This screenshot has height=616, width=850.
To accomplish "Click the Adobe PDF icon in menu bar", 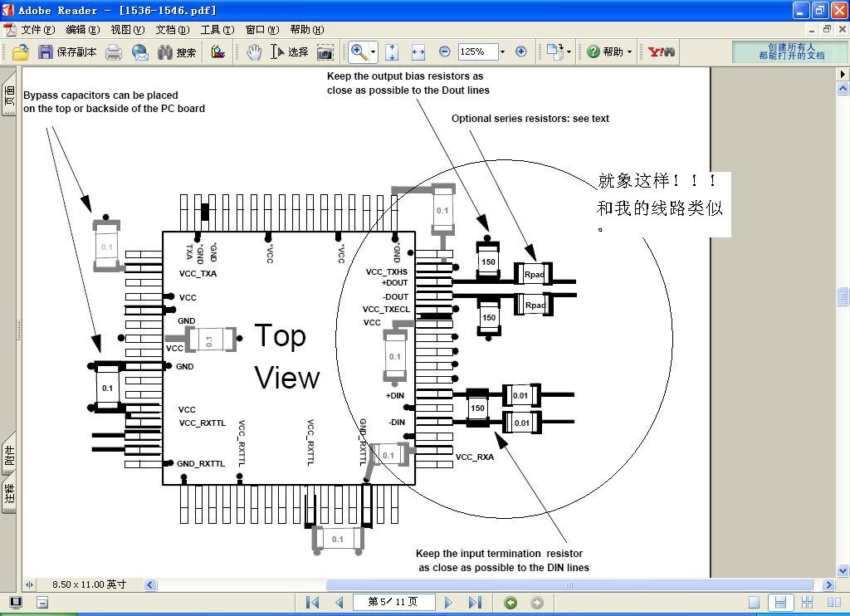I will [10, 30].
